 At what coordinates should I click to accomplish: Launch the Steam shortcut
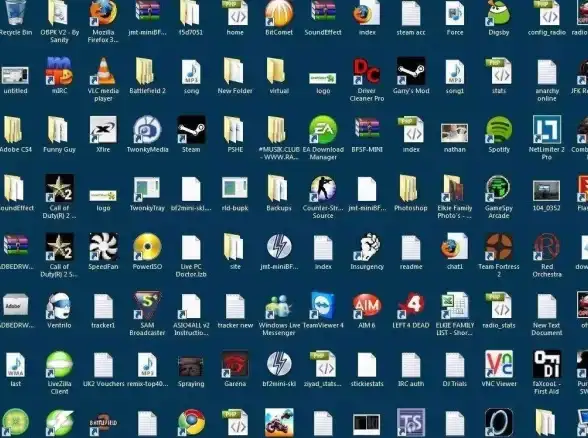(191, 130)
